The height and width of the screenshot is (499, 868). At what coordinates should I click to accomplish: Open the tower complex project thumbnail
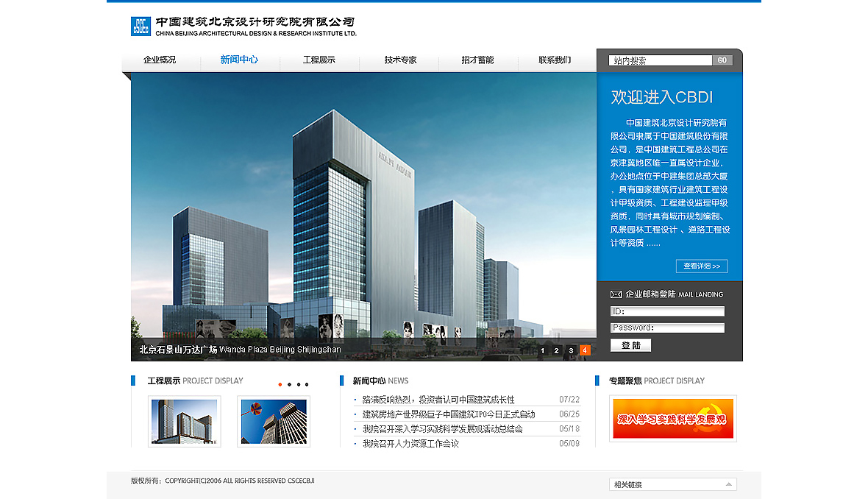[x=185, y=422]
